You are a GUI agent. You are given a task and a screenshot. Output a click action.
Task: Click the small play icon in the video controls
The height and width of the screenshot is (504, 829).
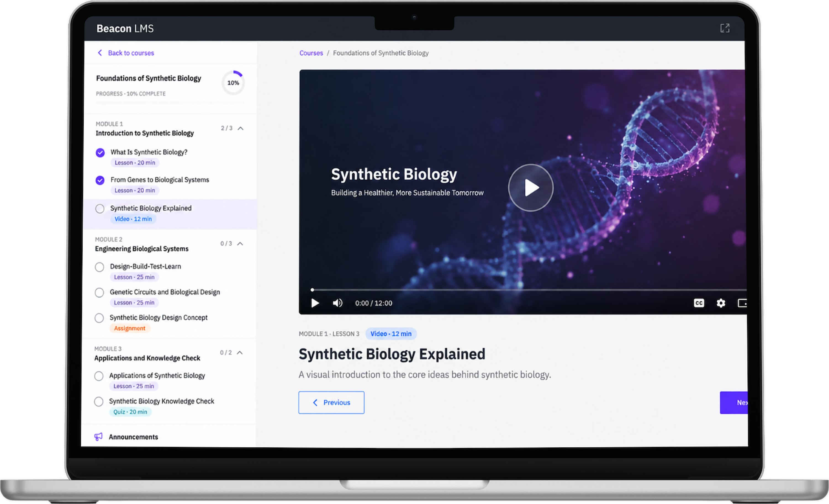pyautogui.click(x=315, y=303)
